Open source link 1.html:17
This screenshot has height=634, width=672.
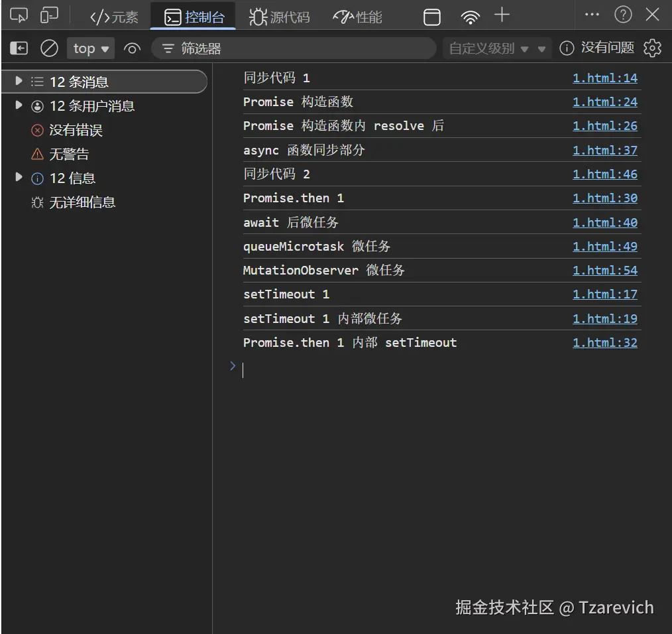point(604,294)
